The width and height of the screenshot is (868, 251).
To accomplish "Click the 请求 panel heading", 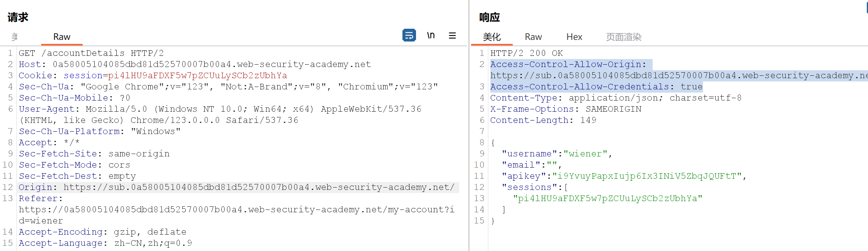I will pyautogui.click(x=18, y=17).
